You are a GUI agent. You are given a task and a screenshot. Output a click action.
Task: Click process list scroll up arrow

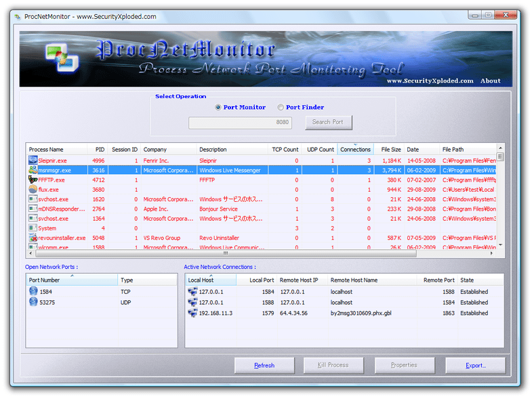coord(500,148)
